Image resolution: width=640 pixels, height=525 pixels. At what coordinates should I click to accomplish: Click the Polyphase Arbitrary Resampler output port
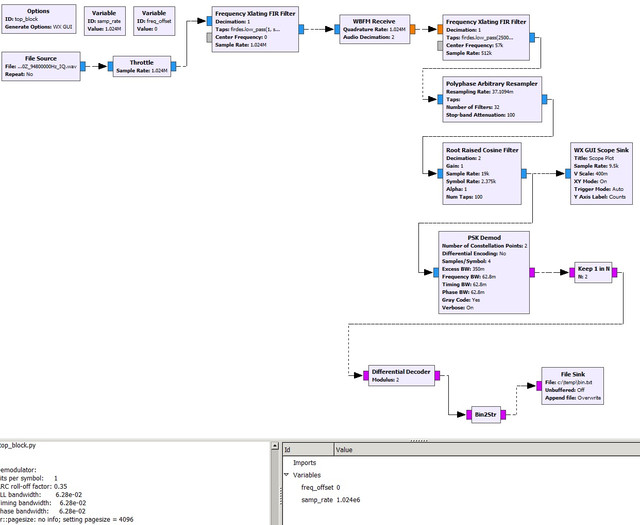tap(544, 99)
